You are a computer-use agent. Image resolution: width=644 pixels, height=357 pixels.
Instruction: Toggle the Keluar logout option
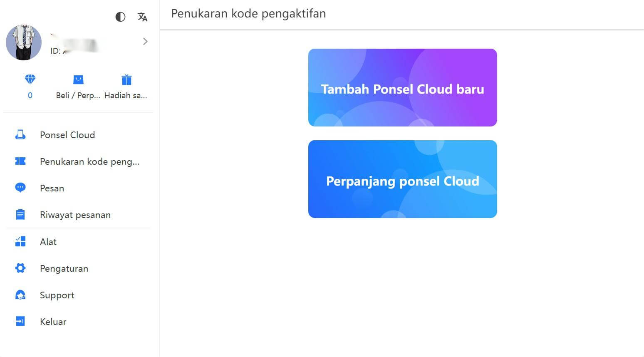[x=52, y=321]
